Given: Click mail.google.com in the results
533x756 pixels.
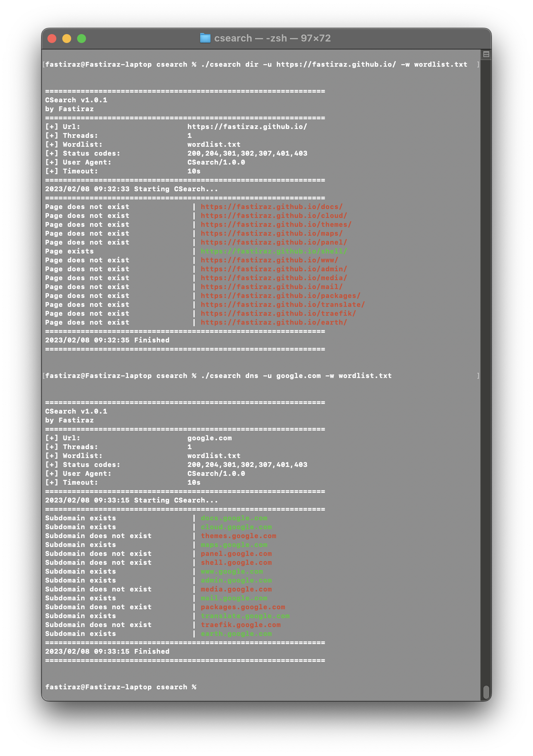Looking at the screenshot, I should pyautogui.click(x=234, y=598).
